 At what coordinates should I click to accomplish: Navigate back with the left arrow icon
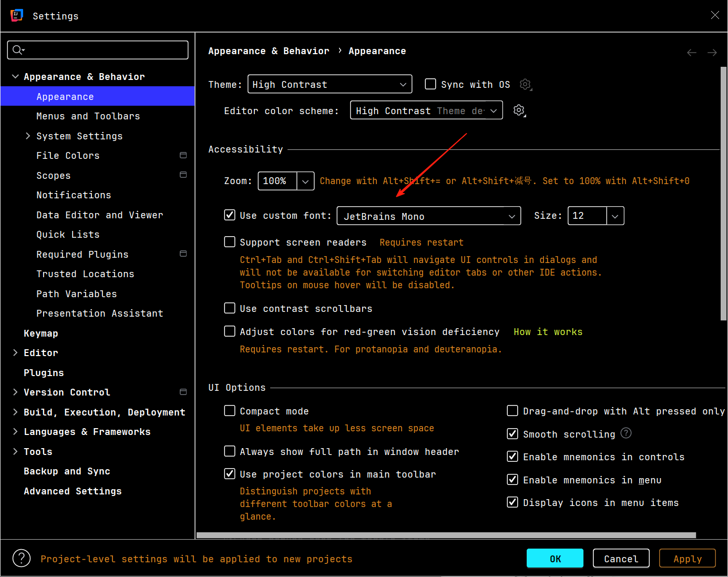click(692, 53)
